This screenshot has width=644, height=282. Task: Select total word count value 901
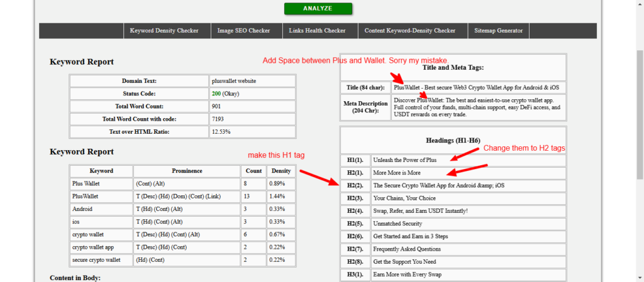point(253,107)
